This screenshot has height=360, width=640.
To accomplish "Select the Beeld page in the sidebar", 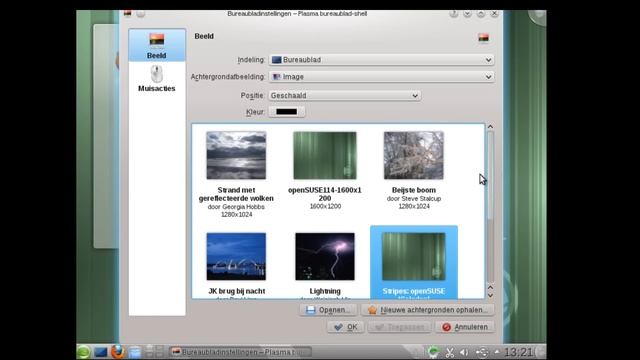I will tap(157, 45).
